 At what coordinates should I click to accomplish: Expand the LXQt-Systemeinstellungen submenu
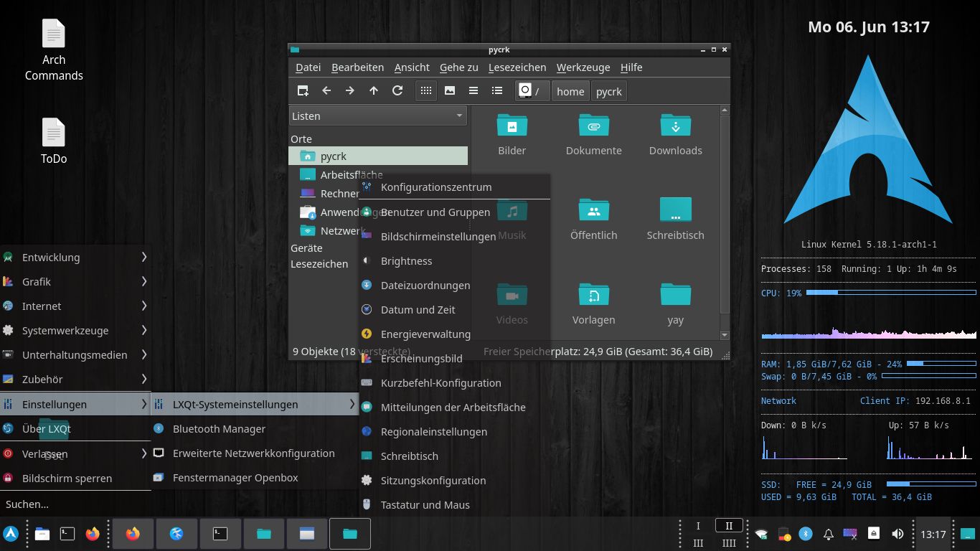(x=255, y=404)
